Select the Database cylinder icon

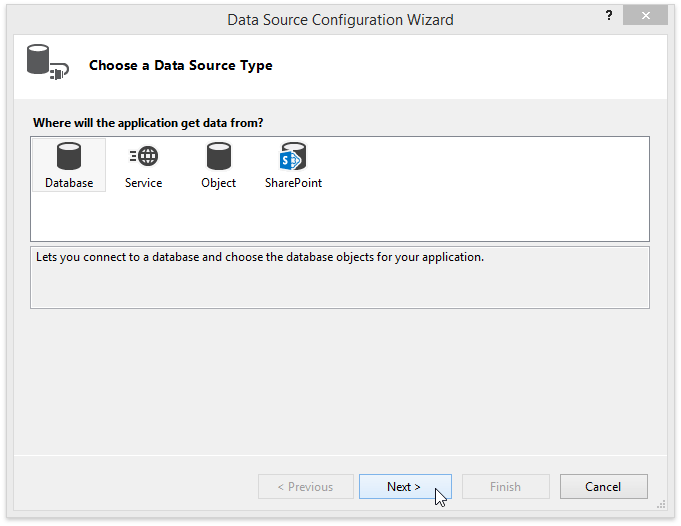pyautogui.click(x=69, y=156)
